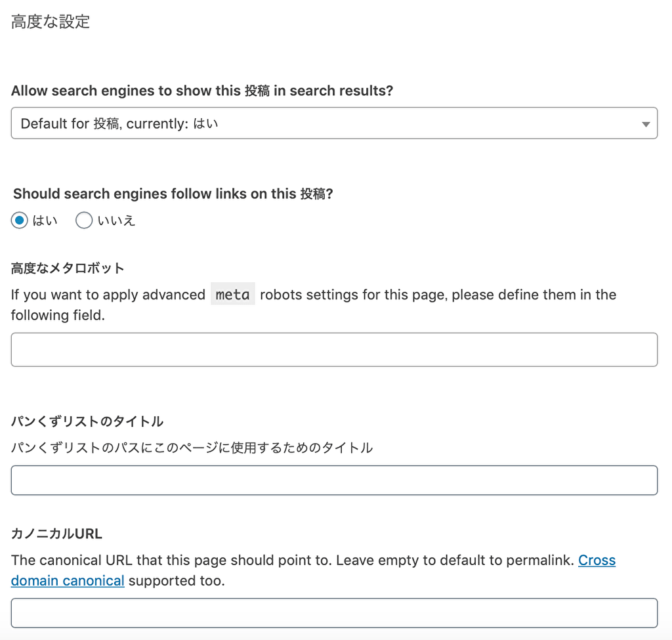Screen dimensions: 672x640
Task: Select the はい radio button
Action: (x=20, y=220)
